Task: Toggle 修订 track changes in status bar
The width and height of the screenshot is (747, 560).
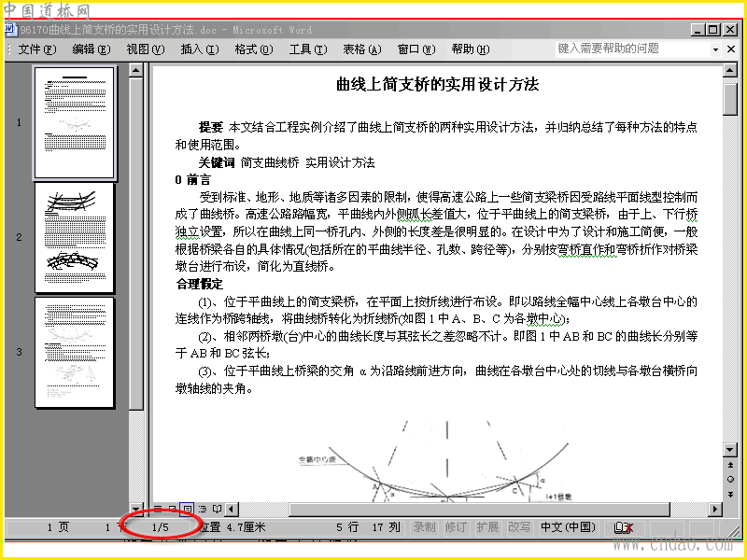Action: [x=456, y=527]
